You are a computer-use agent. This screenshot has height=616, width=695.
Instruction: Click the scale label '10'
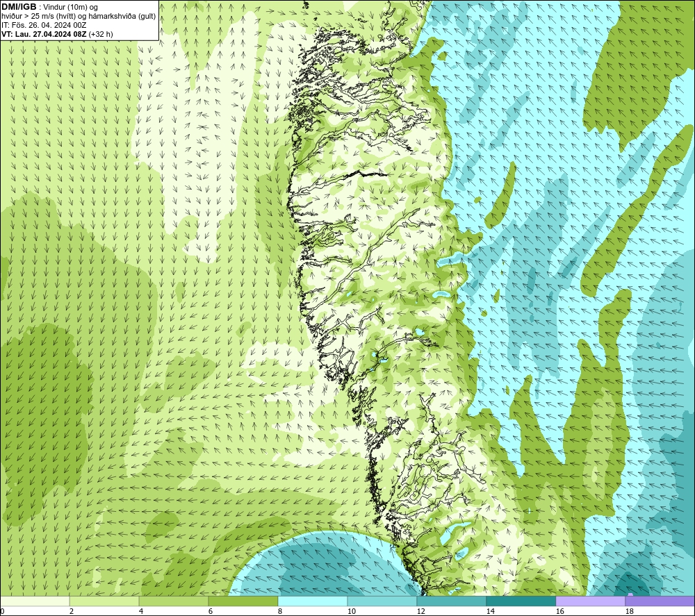point(351,611)
